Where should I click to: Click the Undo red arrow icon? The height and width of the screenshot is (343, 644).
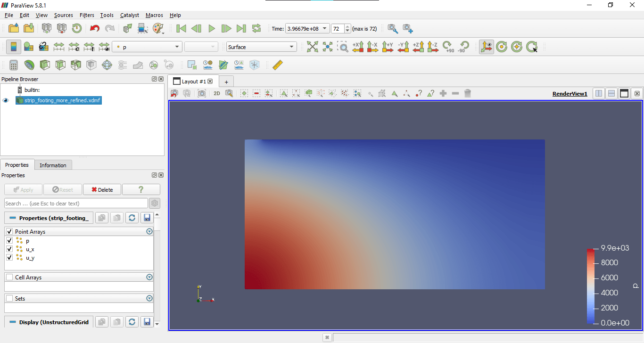point(95,28)
